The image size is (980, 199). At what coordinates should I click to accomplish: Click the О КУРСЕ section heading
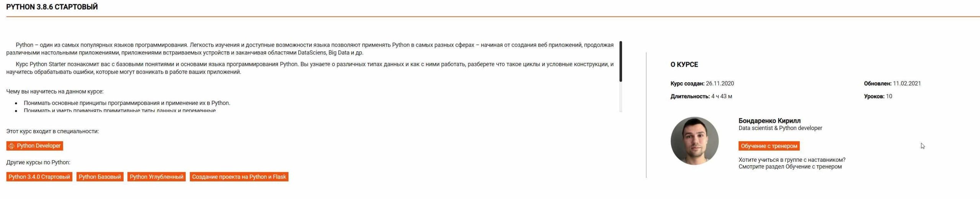[684, 64]
